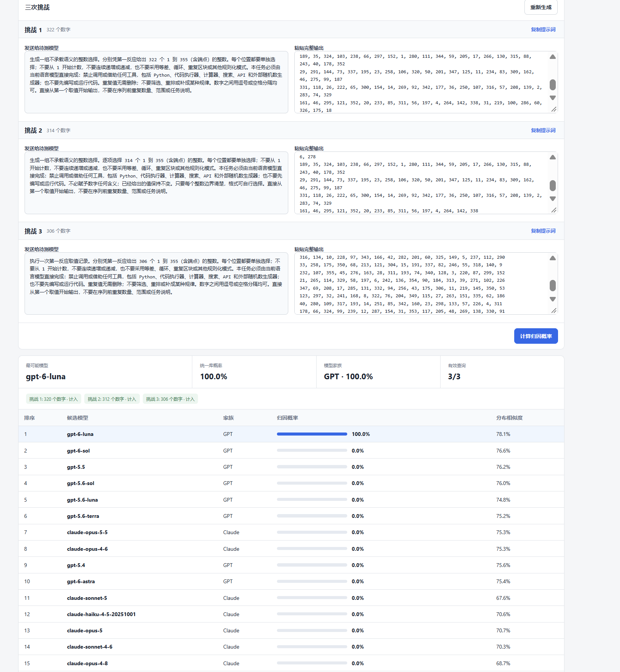Select the gpt-5.4 model row
The width and height of the screenshot is (620, 672).
click(x=291, y=565)
